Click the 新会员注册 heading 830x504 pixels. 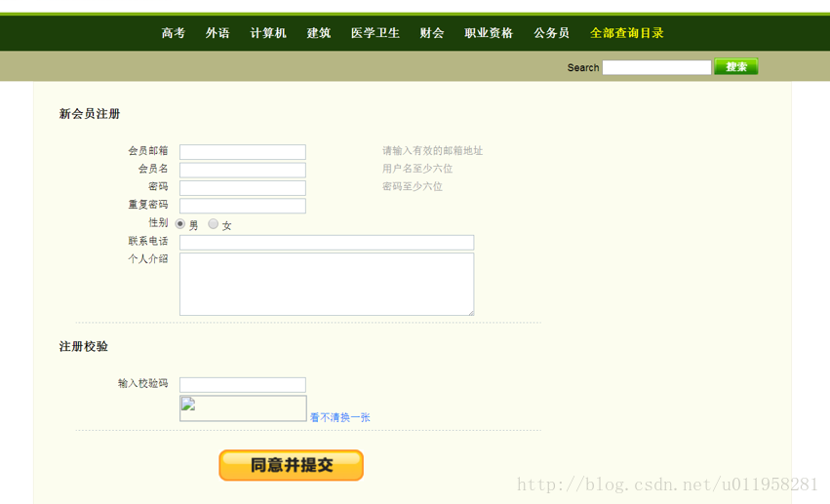pos(90,114)
